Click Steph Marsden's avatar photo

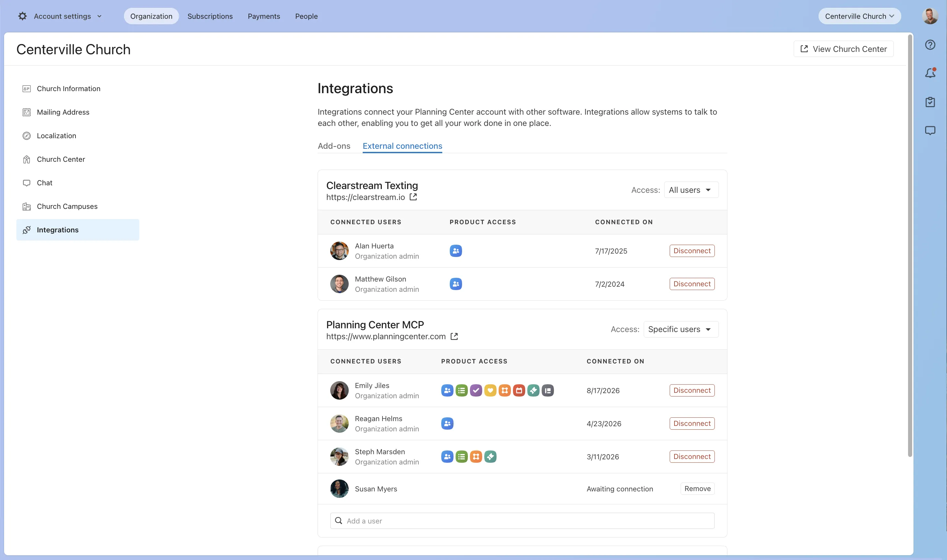339,457
